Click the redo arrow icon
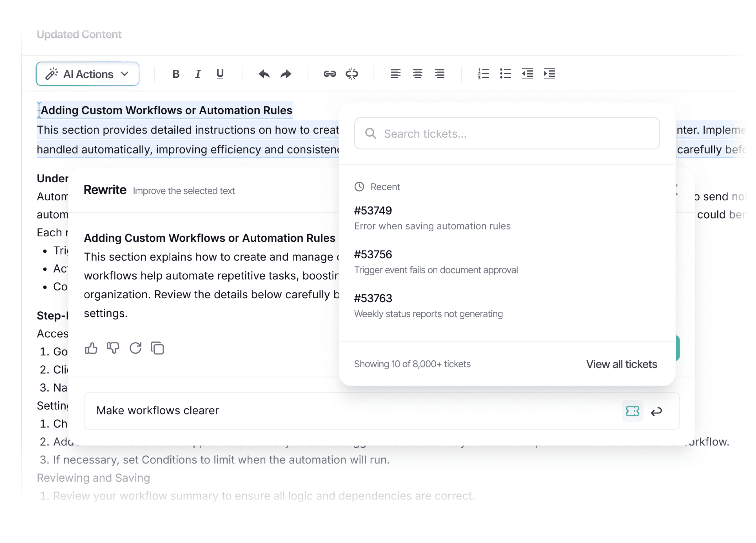This screenshot has height=543, width=756. pos(286,74)
